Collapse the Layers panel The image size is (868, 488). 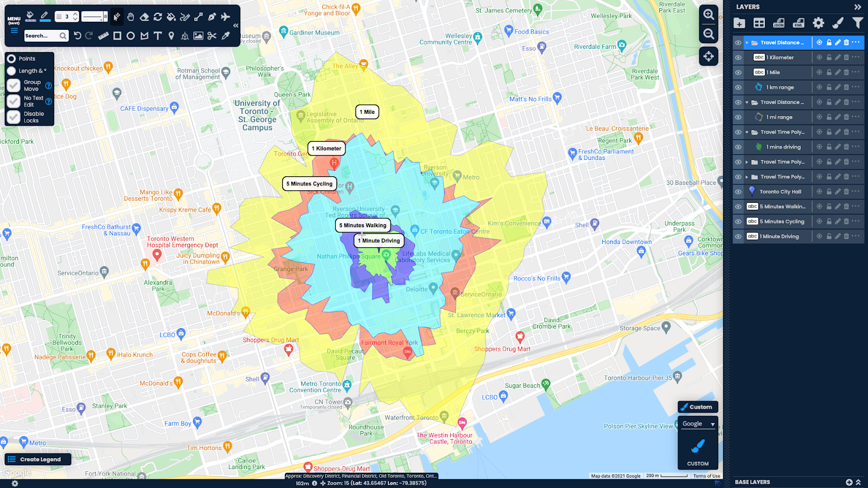858,7
